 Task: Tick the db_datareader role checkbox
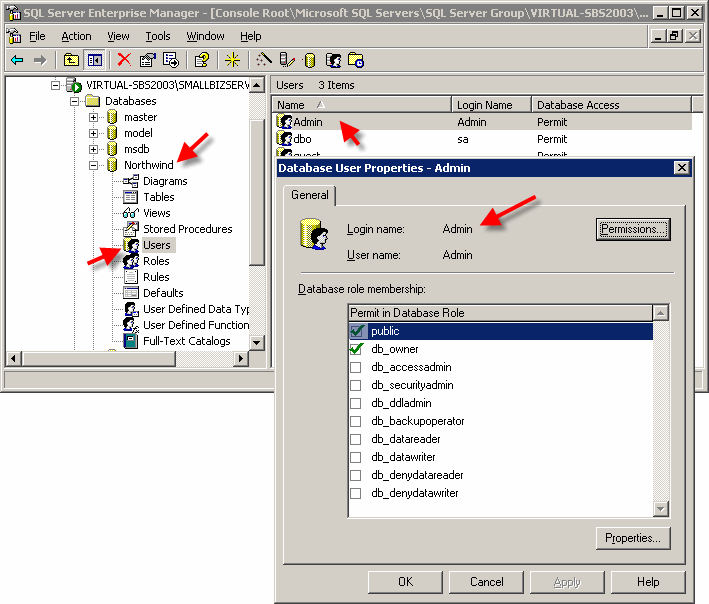356,439
